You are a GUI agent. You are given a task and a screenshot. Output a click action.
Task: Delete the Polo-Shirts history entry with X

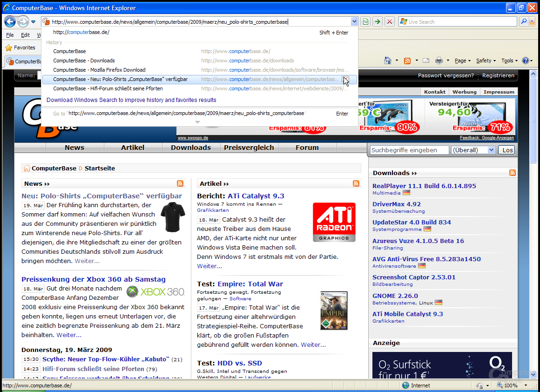coord(345,80)
